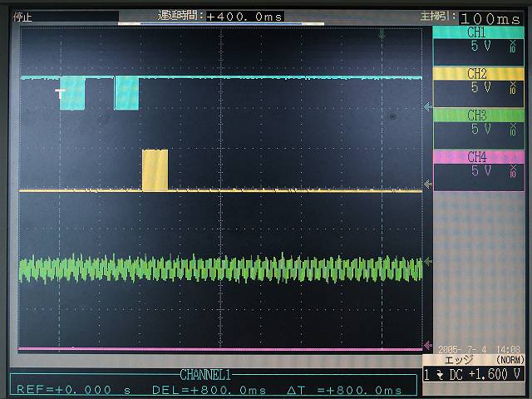Click the DEL=+800.0ms cursor readout
Image resolution: width=532 pixels, height=399 pixels.
(200, 390)
